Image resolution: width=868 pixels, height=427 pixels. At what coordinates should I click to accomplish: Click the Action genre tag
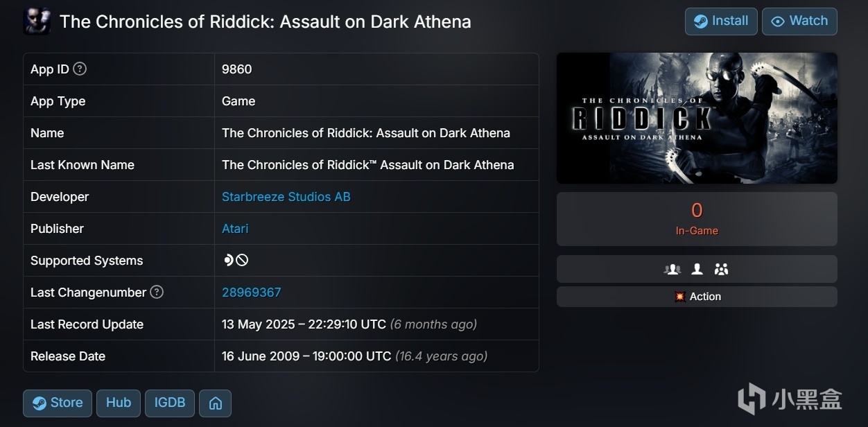click(697, 297)
